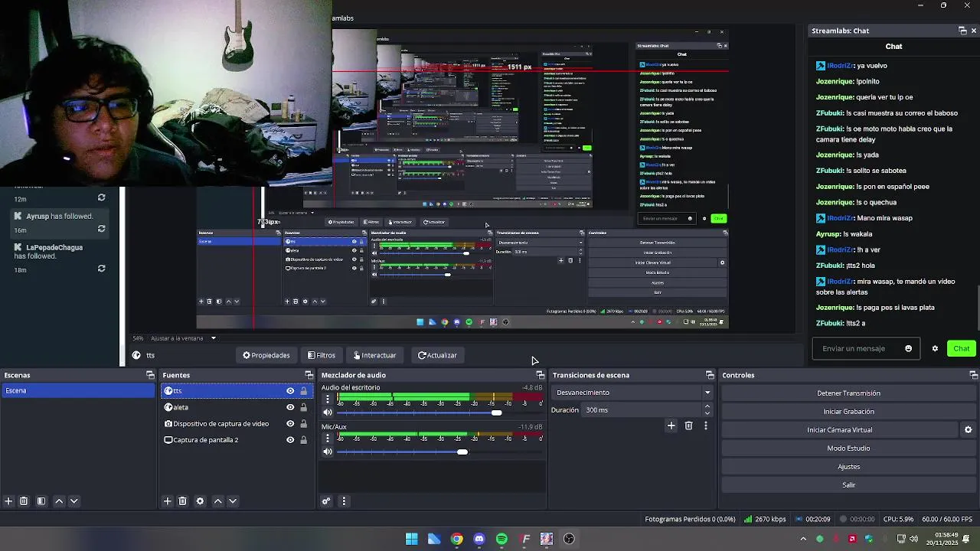Screen dimensions: 980x551
Task: Open transition properties three-dot menu
Action: [705, 425]
